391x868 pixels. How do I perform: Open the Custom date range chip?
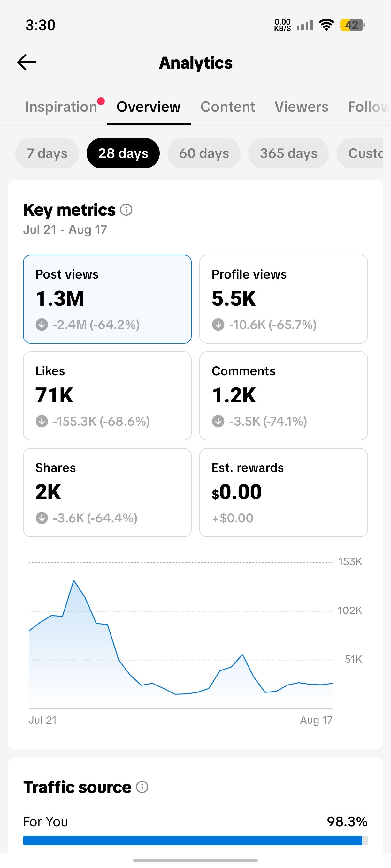360,153
